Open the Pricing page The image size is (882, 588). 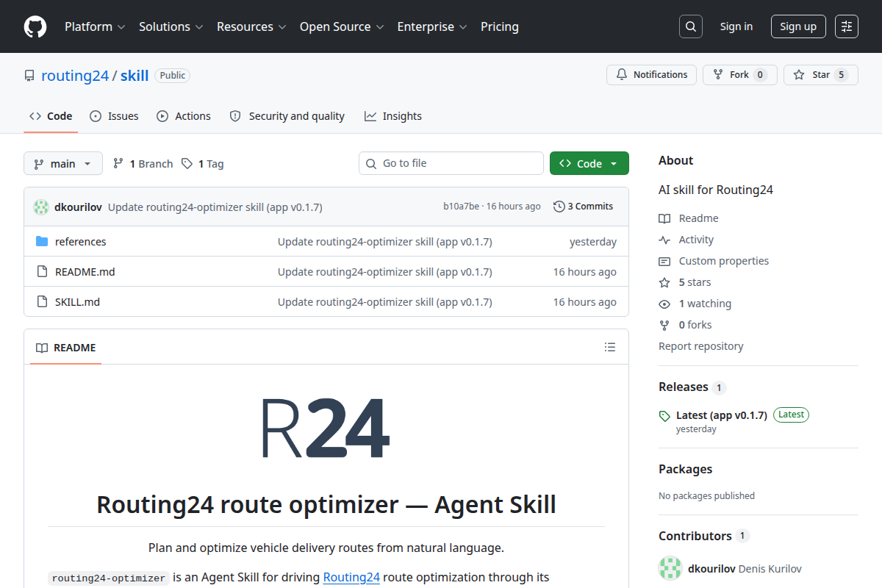(x=500, y=26)
